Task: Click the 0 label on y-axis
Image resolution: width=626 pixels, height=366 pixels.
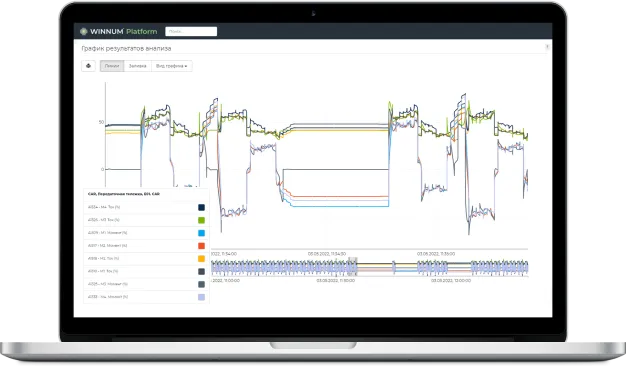Action: tap(102, 169)
